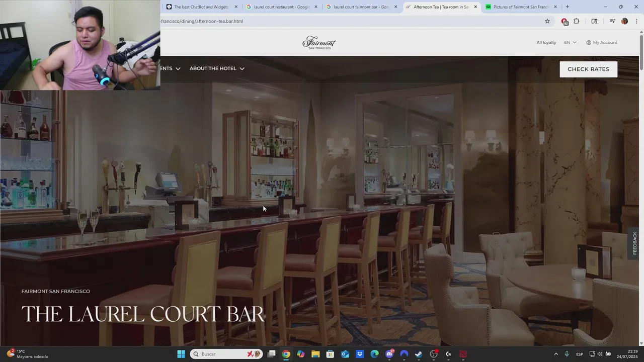
Task: Expand the EN language dropdown
Action: tap(570, 42)
